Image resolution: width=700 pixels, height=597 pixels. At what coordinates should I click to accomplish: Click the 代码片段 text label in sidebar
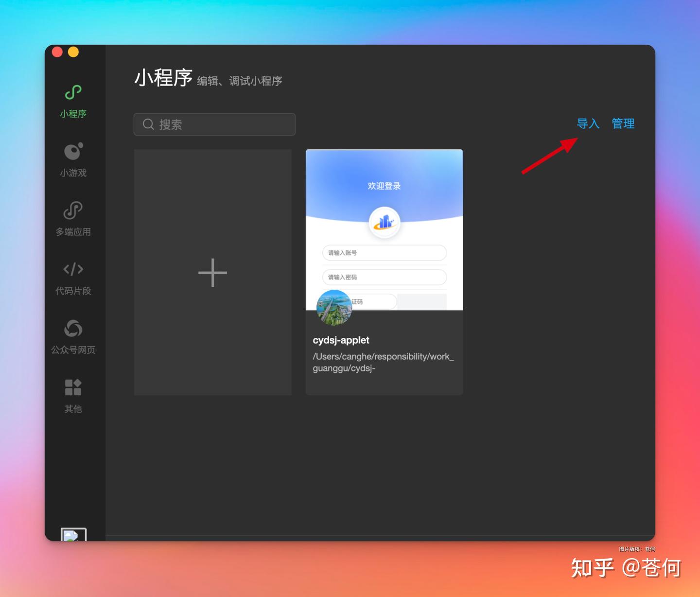[73, 291]
